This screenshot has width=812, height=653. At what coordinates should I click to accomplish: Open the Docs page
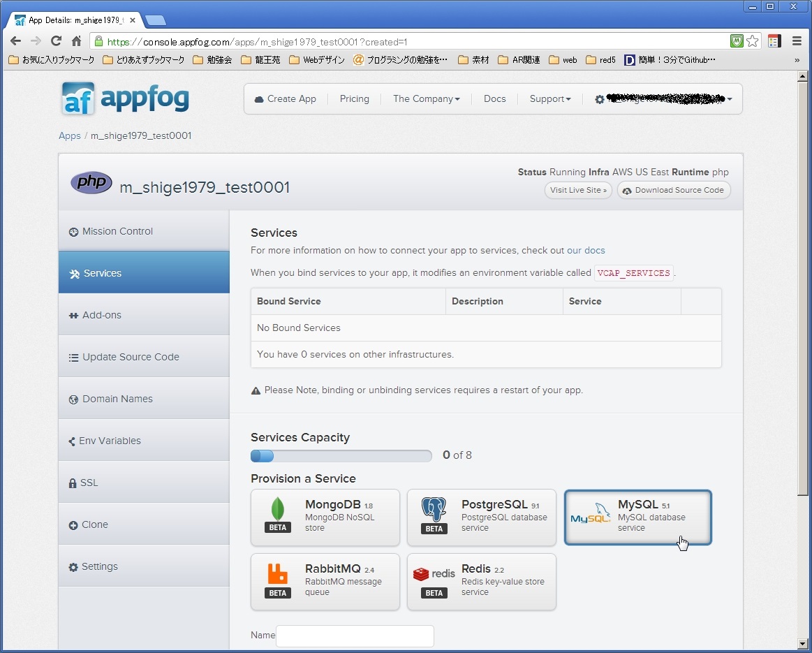coord(494,99)
